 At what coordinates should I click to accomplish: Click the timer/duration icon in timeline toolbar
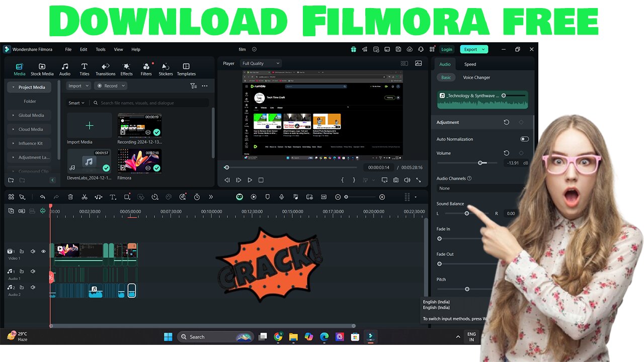pos(197,197)
